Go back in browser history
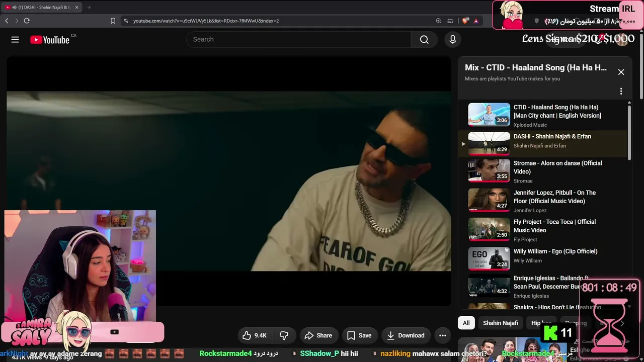This screenshot has height=362, width=644. point(7,21)
